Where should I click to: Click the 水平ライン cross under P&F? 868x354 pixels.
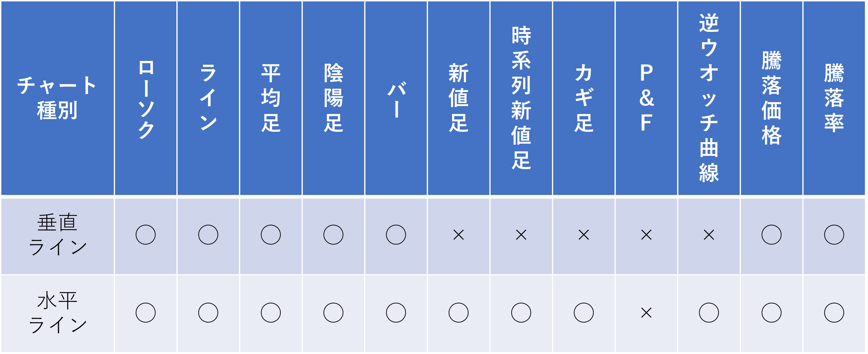[646, 313]
